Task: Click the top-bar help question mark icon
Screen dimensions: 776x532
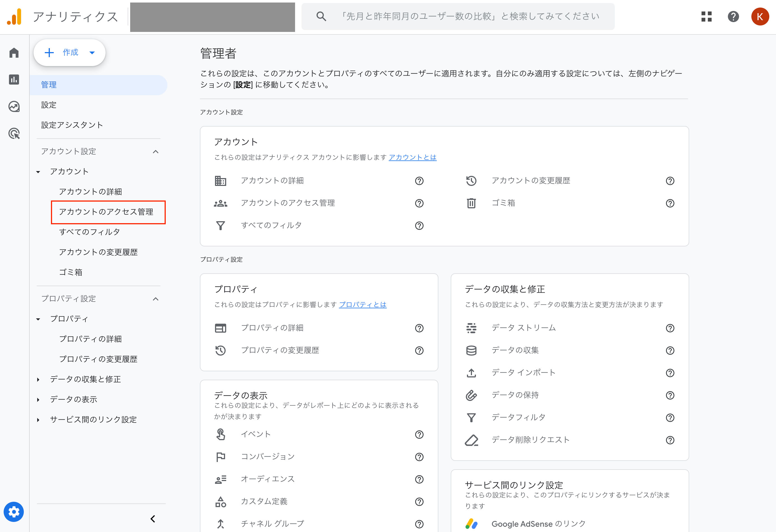Action: (733, 16)
